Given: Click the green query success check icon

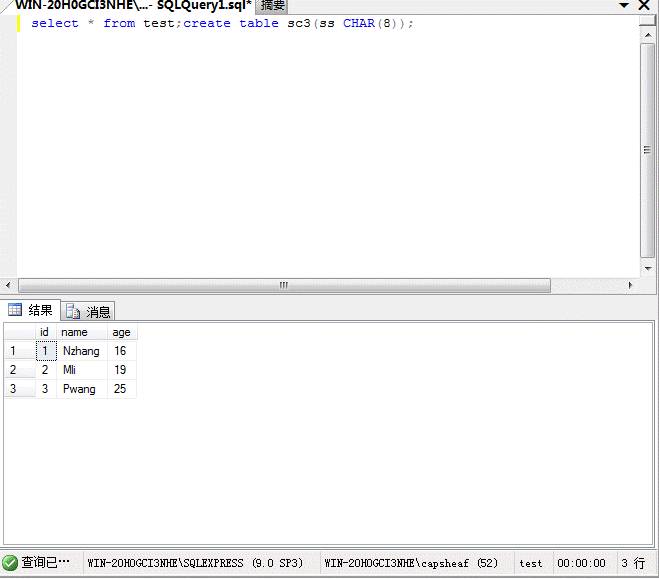Looking at the screenshot, I should click(10, 563).
